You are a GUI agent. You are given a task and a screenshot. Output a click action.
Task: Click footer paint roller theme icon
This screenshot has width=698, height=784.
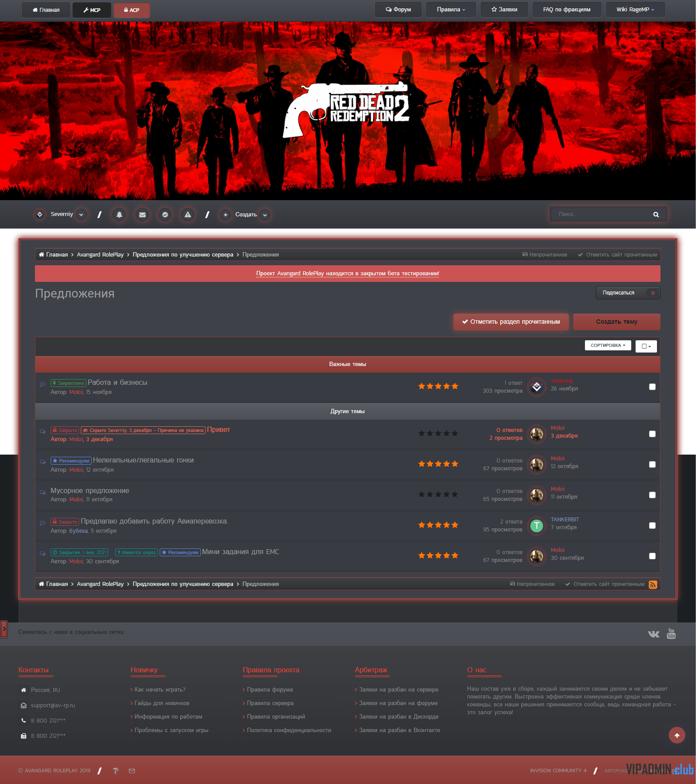pyautogui.click(x=116, y=771)
